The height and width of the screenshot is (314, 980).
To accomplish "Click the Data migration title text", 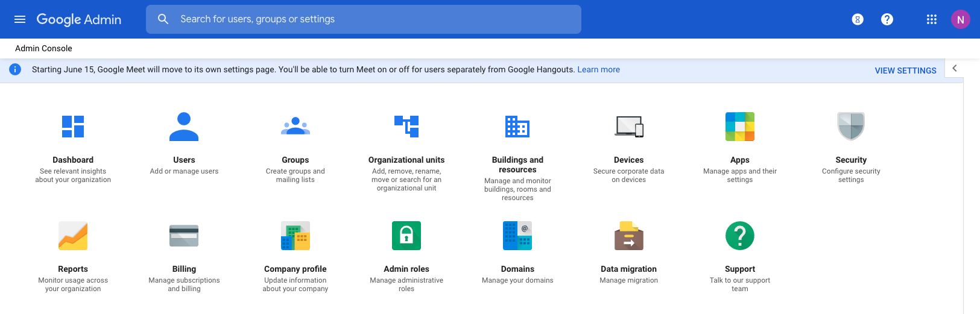I will coord(629,269).
